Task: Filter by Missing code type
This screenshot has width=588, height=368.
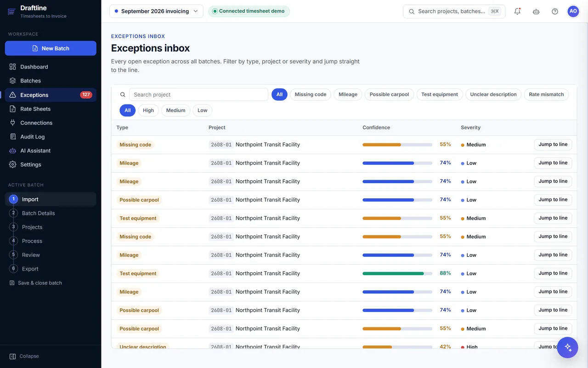Action: point(311,94)
